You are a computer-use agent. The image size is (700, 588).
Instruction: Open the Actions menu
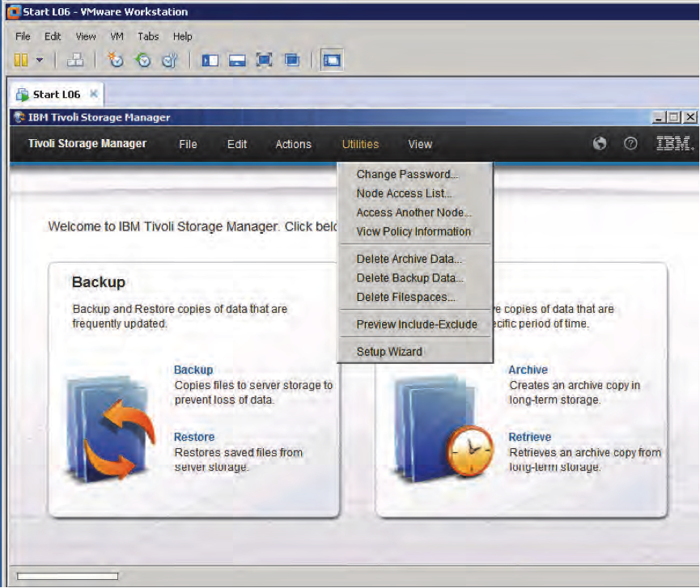293,144
